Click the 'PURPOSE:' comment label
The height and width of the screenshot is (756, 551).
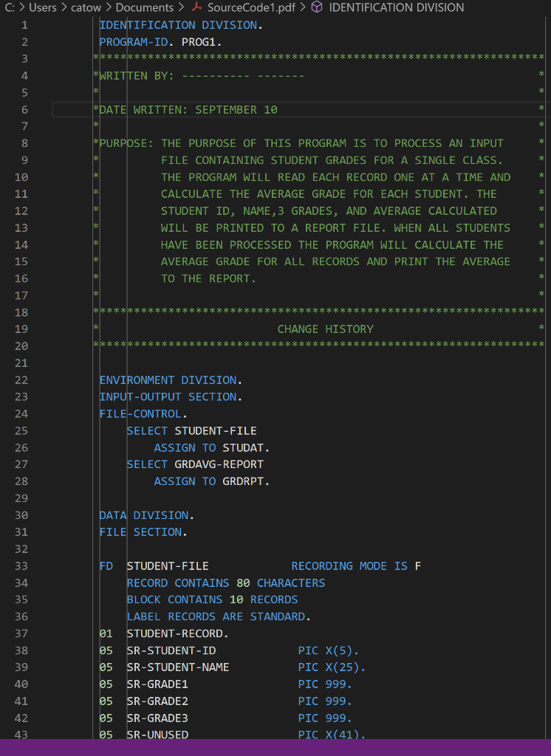coord(126,144)
